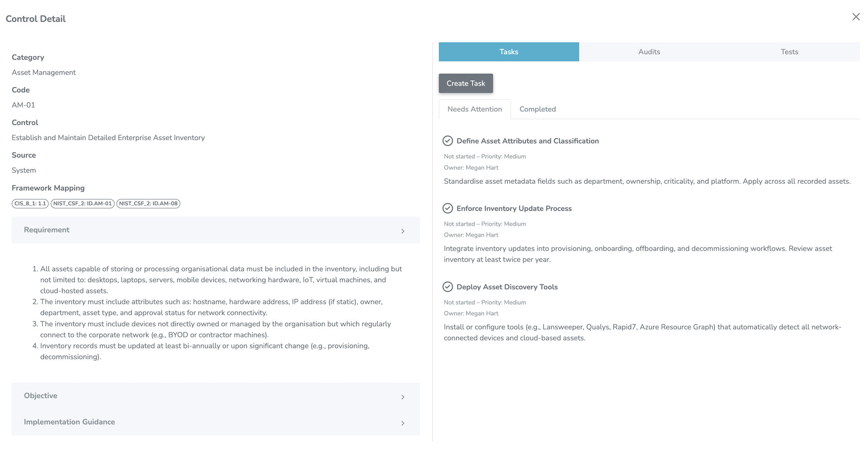The height and width of the screenshot is (455, 868).
Task: Open the Completed tasks sub-tab
Action: (x=538, y=109)
